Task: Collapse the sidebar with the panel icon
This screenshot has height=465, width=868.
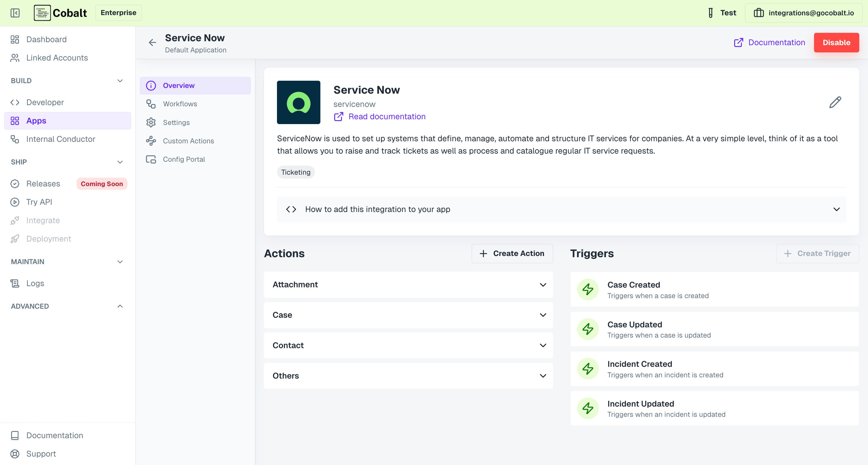Action: click(15, 13)
